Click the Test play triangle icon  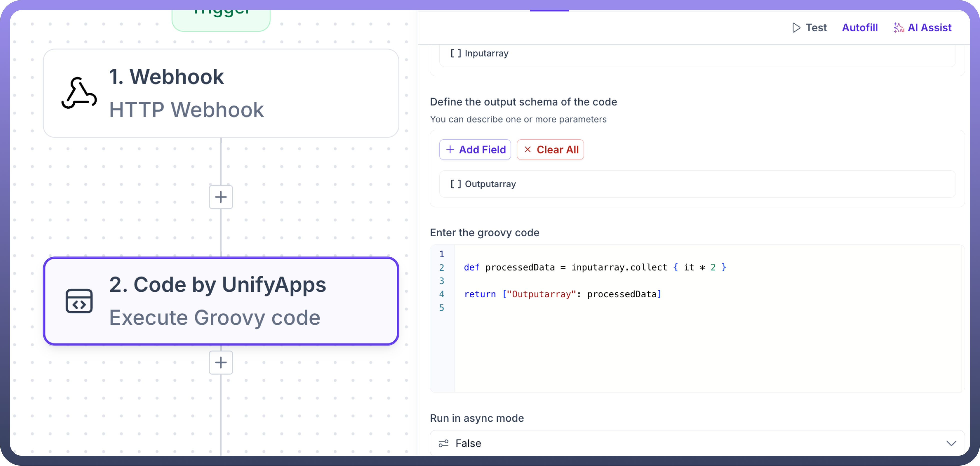click(x=796, y=28)
